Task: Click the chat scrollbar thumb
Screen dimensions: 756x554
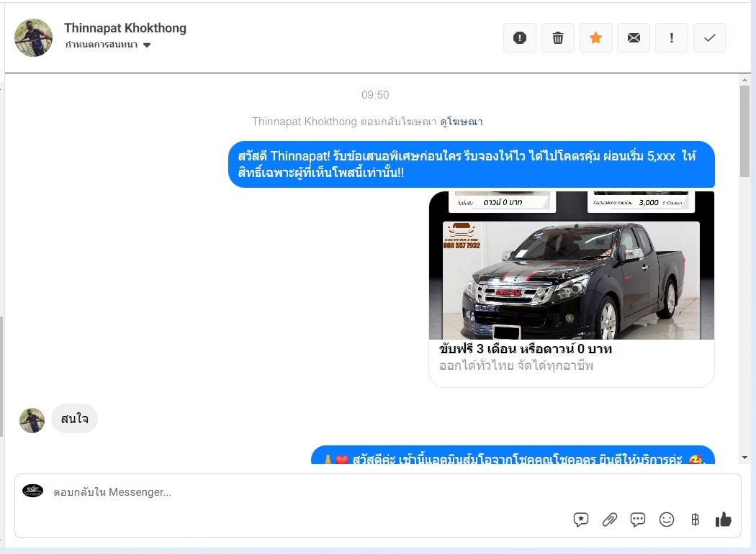Action: click(744, 131)
